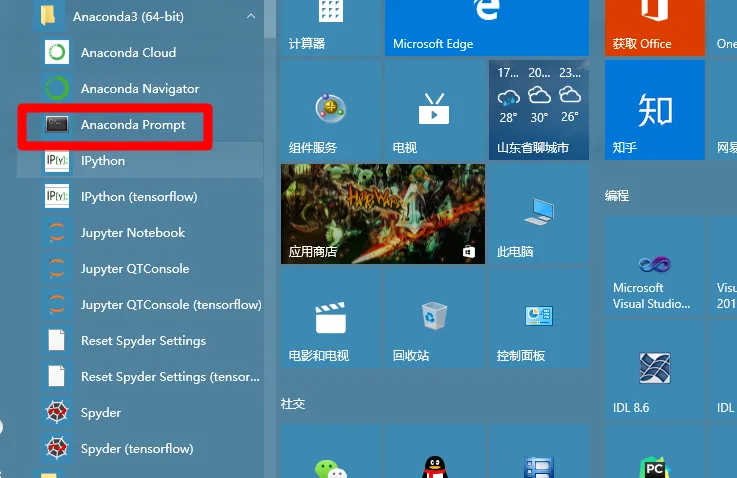Open the 控制面板 control panel tile
The width and height of the screenshot is (737, 478).
tap(539, 318)
